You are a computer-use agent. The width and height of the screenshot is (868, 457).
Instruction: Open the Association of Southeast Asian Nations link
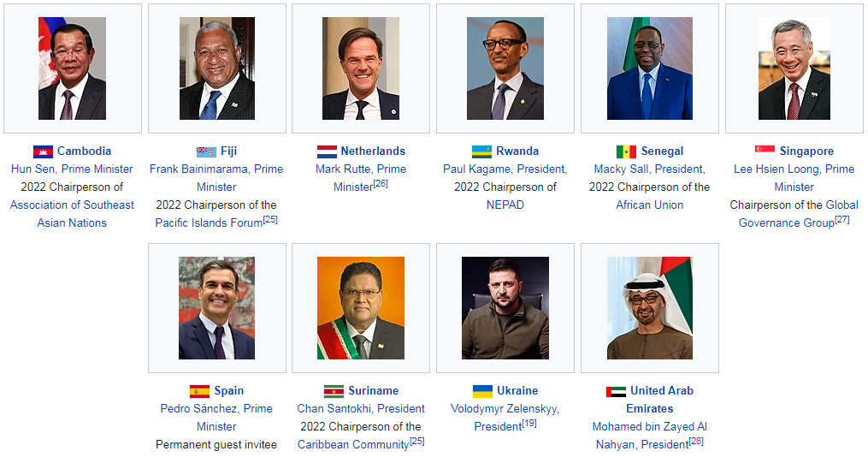point(72,214)
